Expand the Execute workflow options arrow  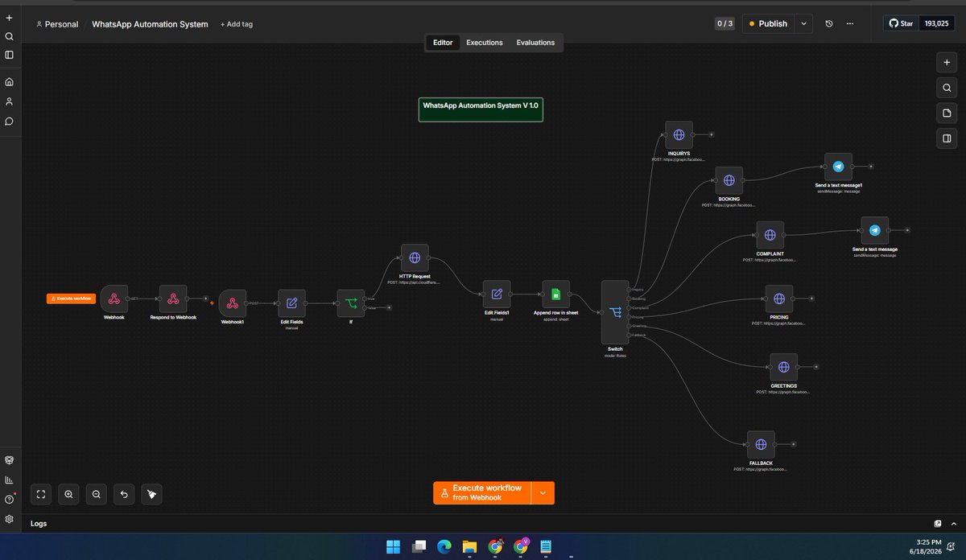543,493
